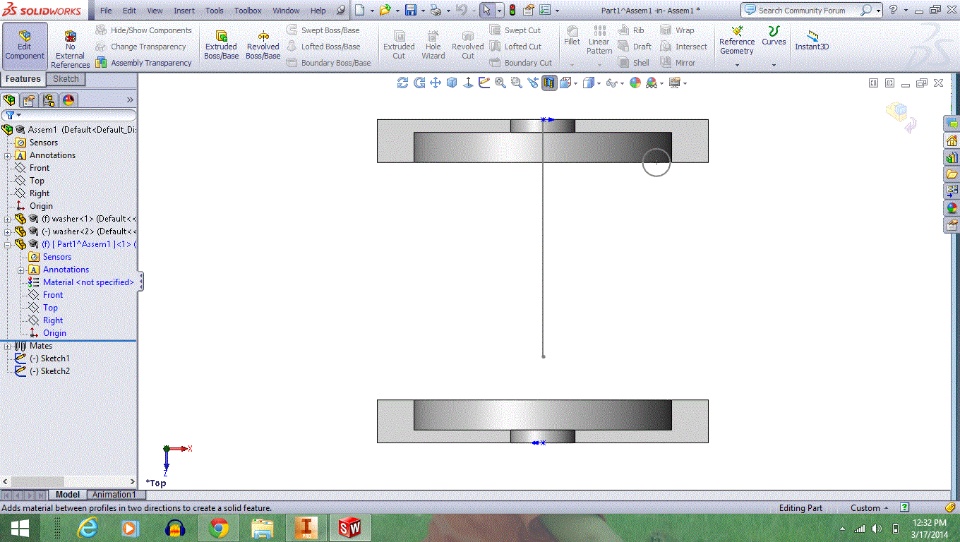Image resolution: width=960 pixels, height=542 pixels.
Task: Select the Extruded Cut tool
Action: pos(399,45)
